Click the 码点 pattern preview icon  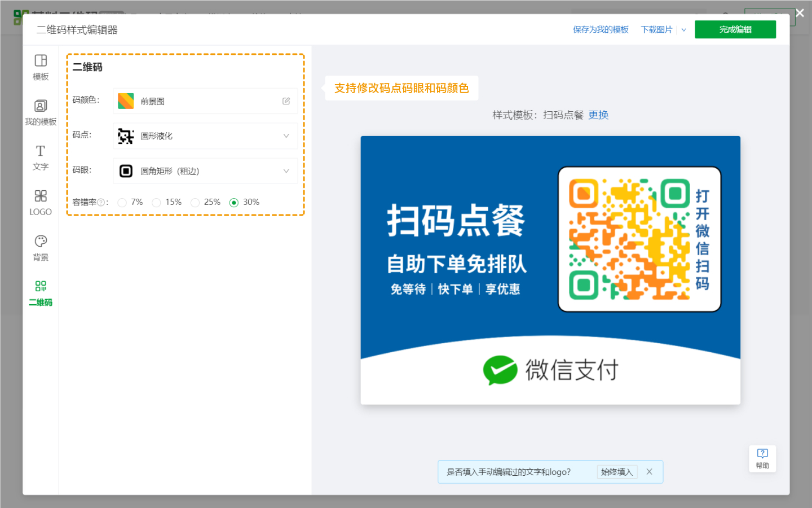126,136
